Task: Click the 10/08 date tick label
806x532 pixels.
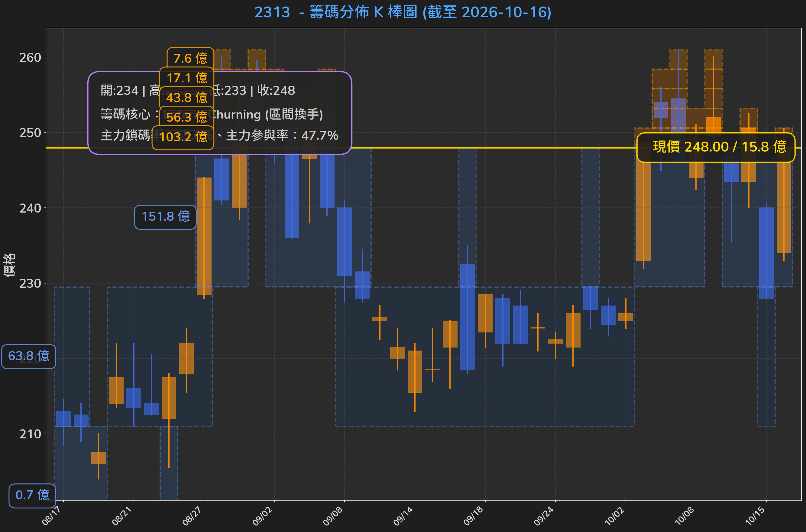Action: click(684, 516)
